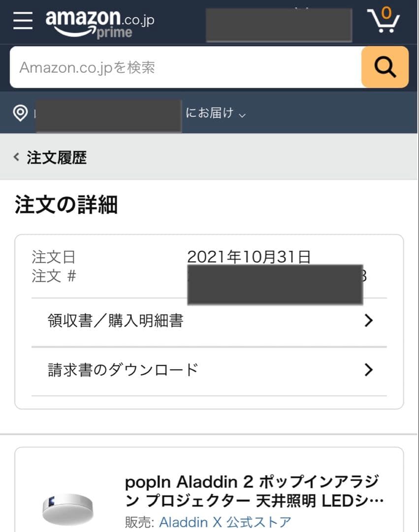Open the 請求書のダウンロード row
The image size is (419, 532).
coord(123,369)
